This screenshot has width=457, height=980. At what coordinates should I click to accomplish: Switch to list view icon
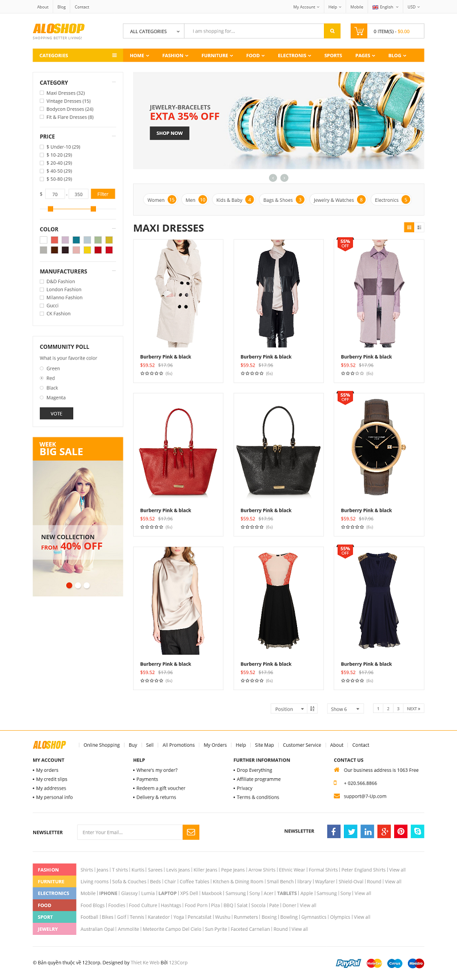[419, 228]
